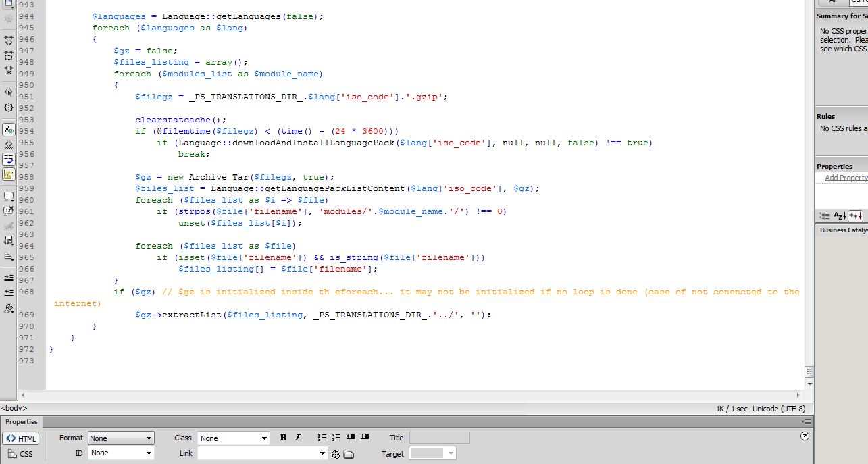
Task: Show CSS properties in A-z list view
Action: click(x=840, y=215)
